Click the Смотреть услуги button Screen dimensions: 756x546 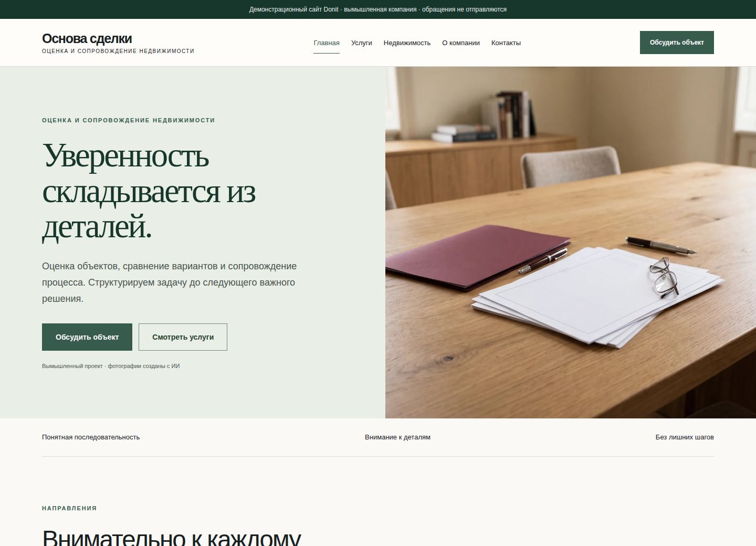click(183, 337)
